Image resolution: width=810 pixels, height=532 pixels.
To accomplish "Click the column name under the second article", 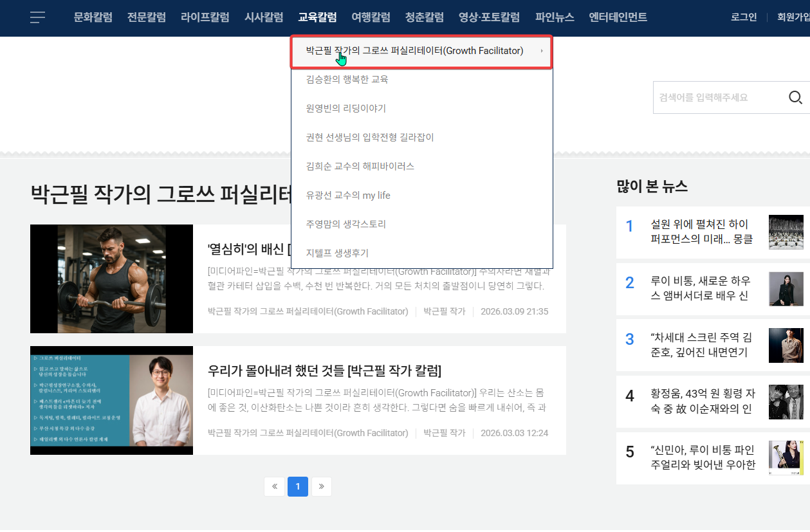I will pyautogui.click(x=308, y=433).
